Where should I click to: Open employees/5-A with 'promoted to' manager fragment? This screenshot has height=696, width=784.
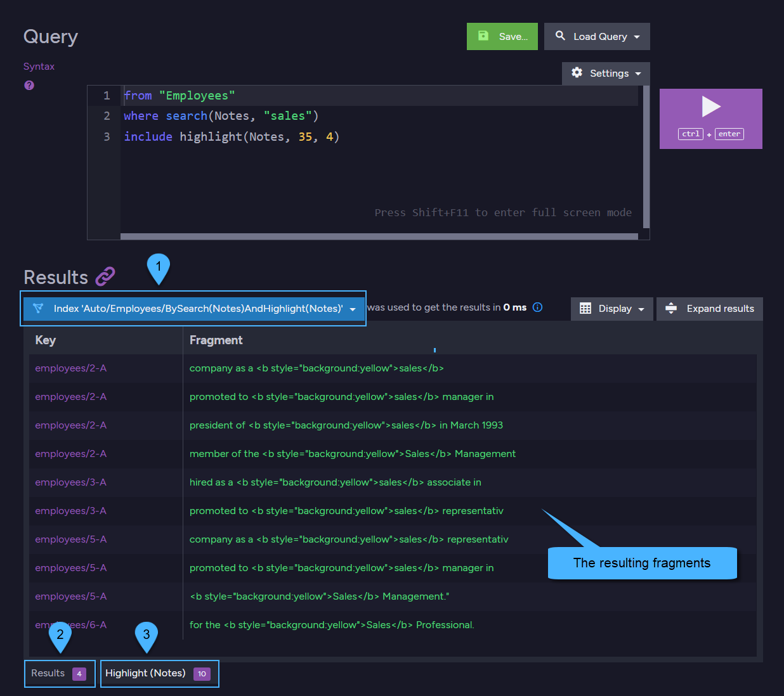click(x=70, y=568)
